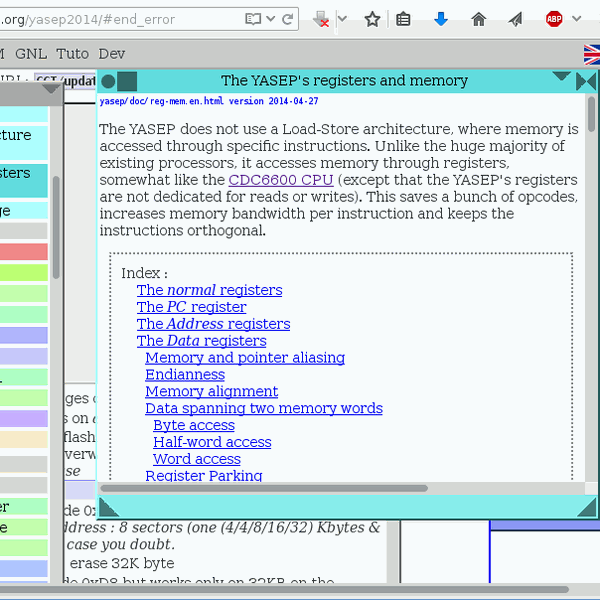
Task: Click the send paper-plane icon in toolbar
Action: pyautogui.click(x=515, y=19)
